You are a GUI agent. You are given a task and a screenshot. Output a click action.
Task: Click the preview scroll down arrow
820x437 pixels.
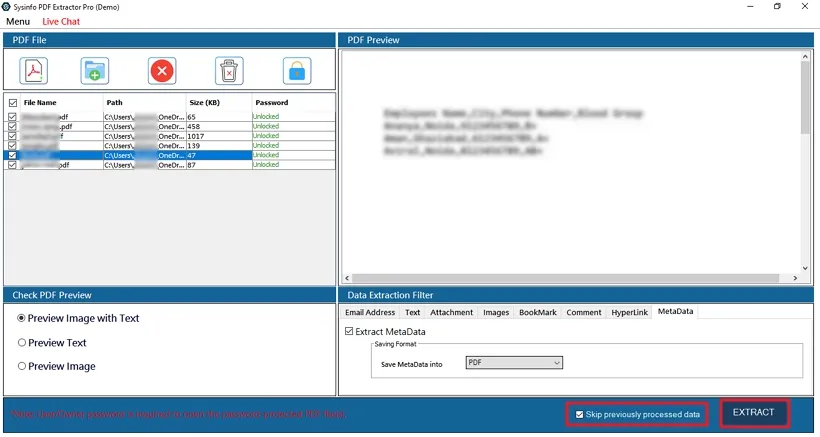pos(805,268)
